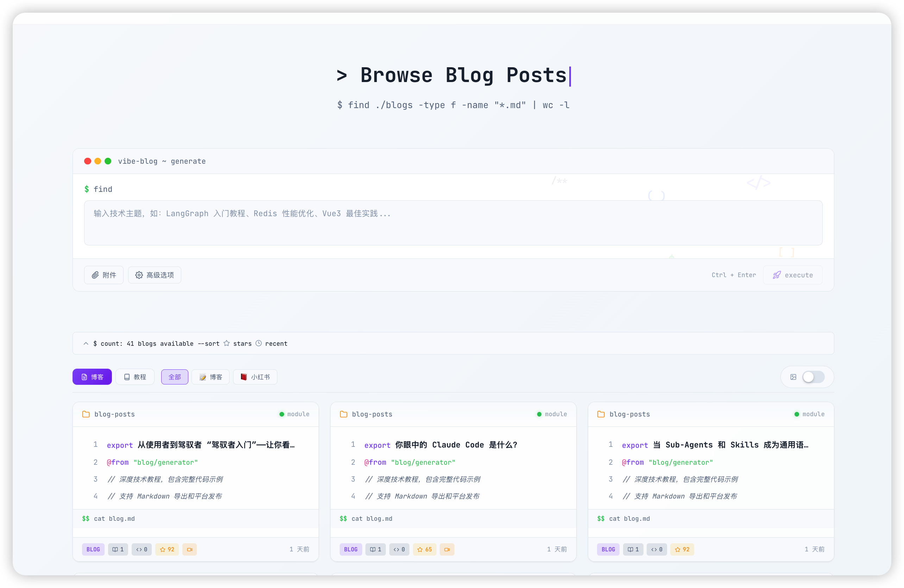This screenshot has height=588, width=904.
Task: Open the 当 Sub-Agents 和 Skills post title
Action: pyautogui.click(x=730, y=445)
